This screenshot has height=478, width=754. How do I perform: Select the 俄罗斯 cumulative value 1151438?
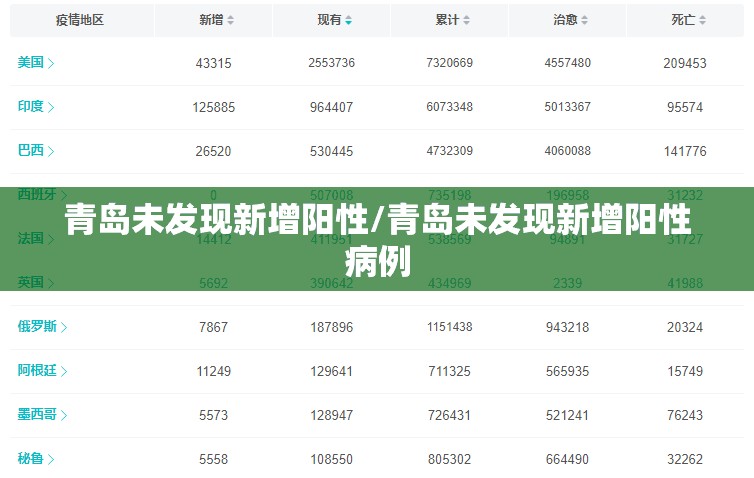[450, 327]
